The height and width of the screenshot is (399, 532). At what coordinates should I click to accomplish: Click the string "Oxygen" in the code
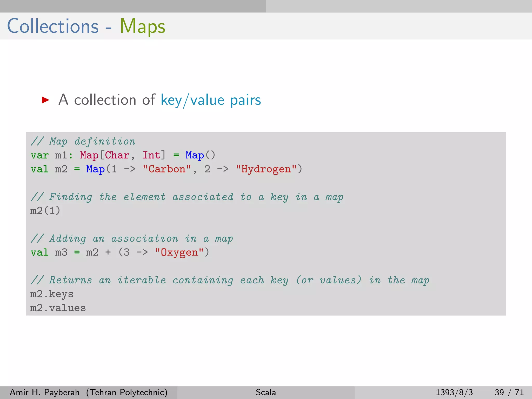coord(179,252)
